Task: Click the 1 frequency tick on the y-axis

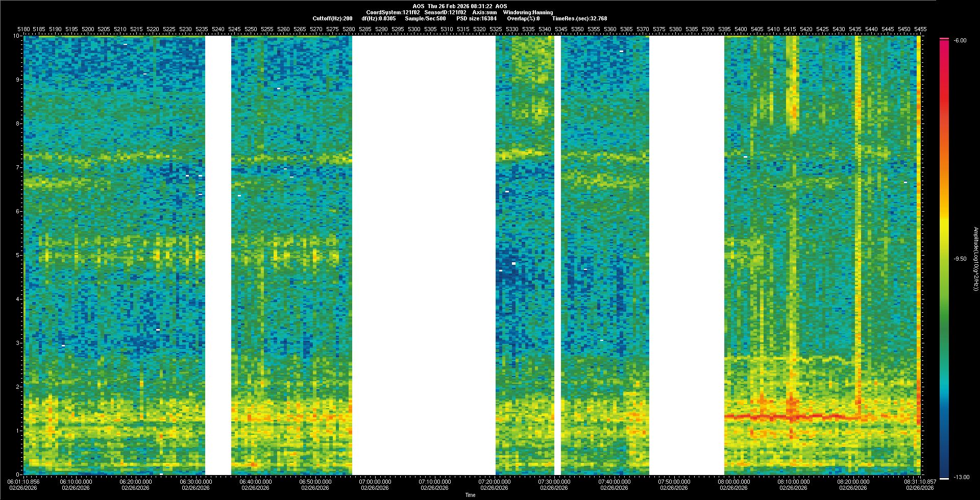Action: coord(18,431)
